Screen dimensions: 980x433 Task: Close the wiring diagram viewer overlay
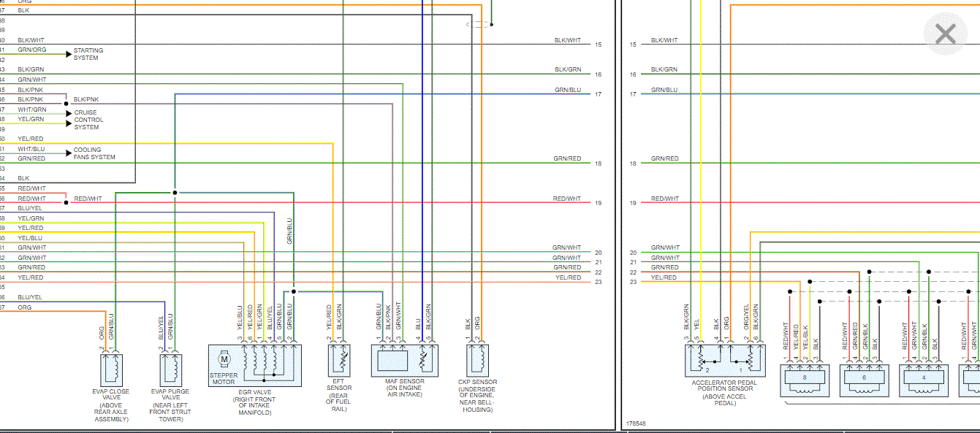(945, 34)
